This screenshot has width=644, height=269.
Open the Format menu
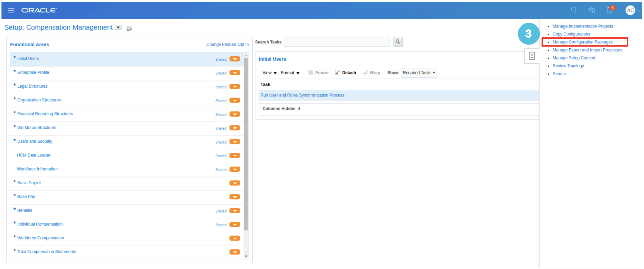click(x=290, y=73)
